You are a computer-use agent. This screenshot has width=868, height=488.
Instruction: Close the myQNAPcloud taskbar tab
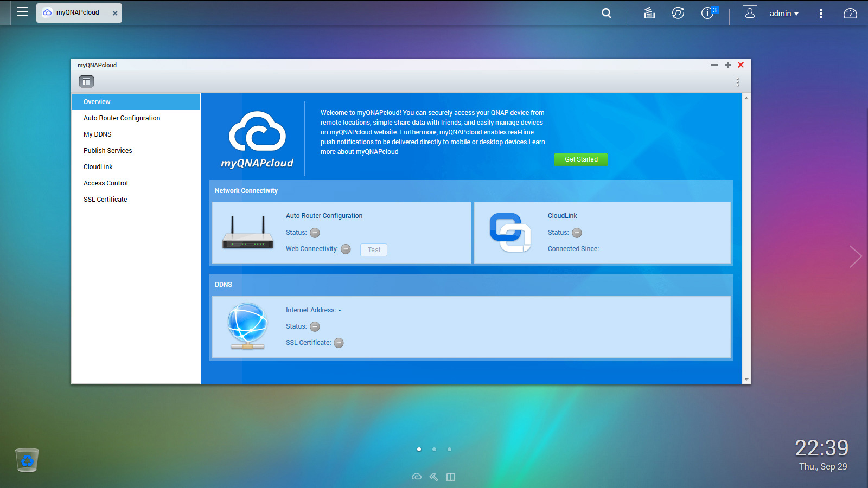115,13
